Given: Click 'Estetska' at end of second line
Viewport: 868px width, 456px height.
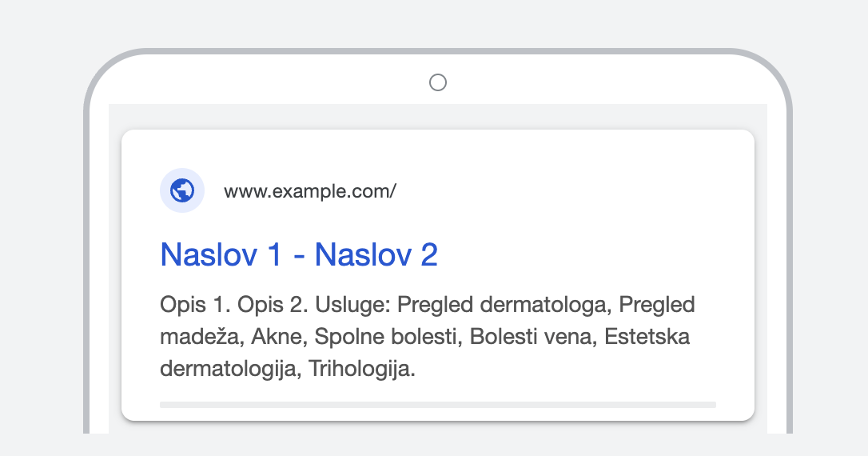Looking at the screenshot, I should [x=647, y=338].
